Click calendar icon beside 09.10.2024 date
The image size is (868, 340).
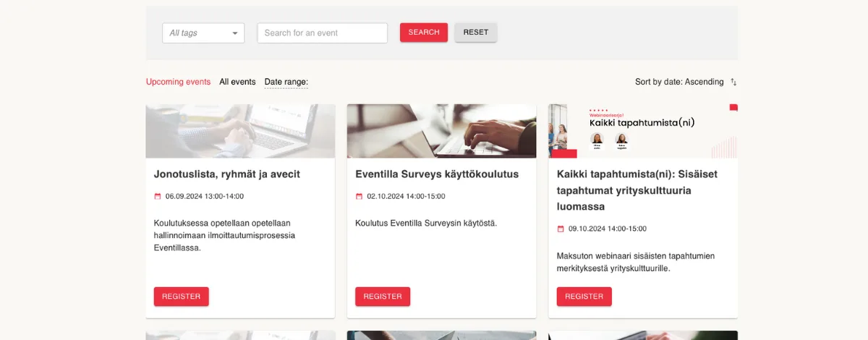pyautogui.click(x=561, y=229)
